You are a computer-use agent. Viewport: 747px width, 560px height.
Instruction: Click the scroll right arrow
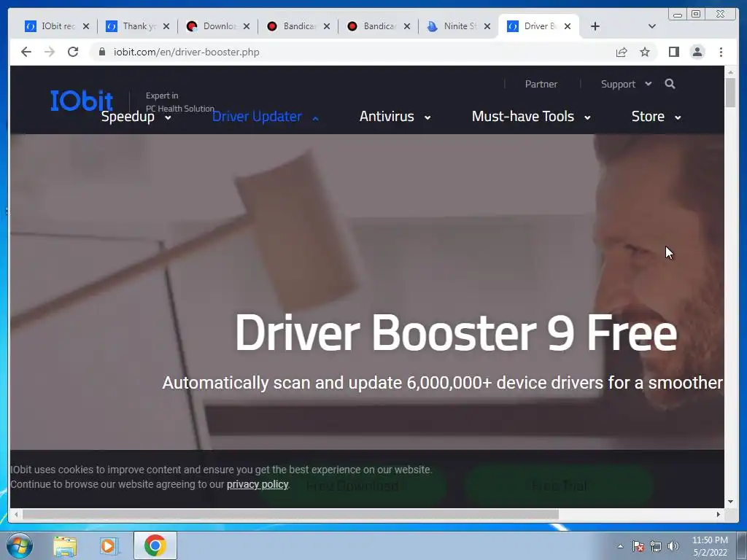719,514
